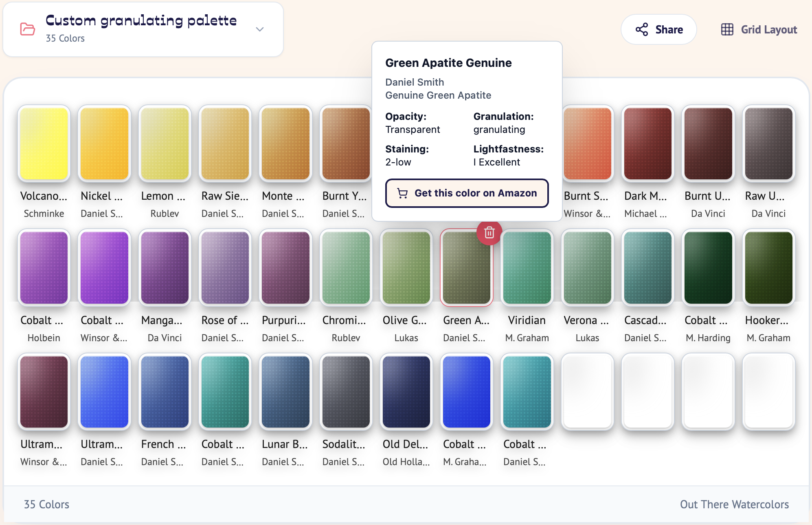Image resolution: width=812 pixels, height=525 pixels.
Task: Pick the Monte Daniel Smith swatch
Action: tap(285, 143)
